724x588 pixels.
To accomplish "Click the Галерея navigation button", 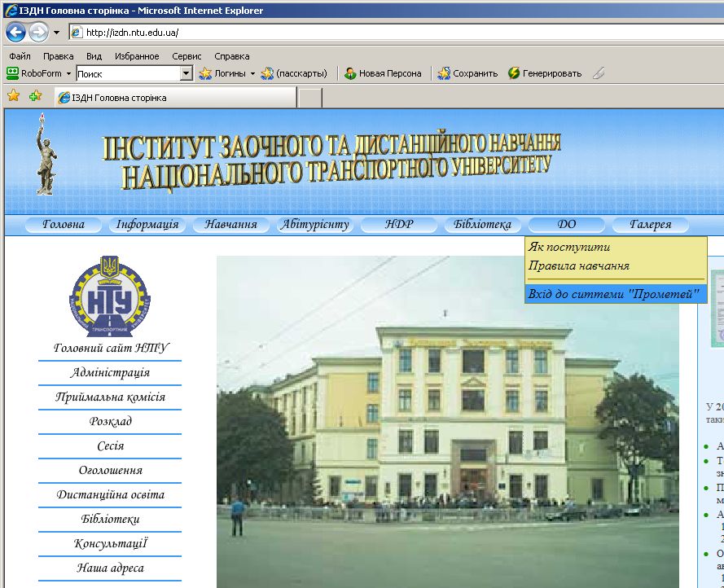I will pyautogui.click(x=651, y=225).
